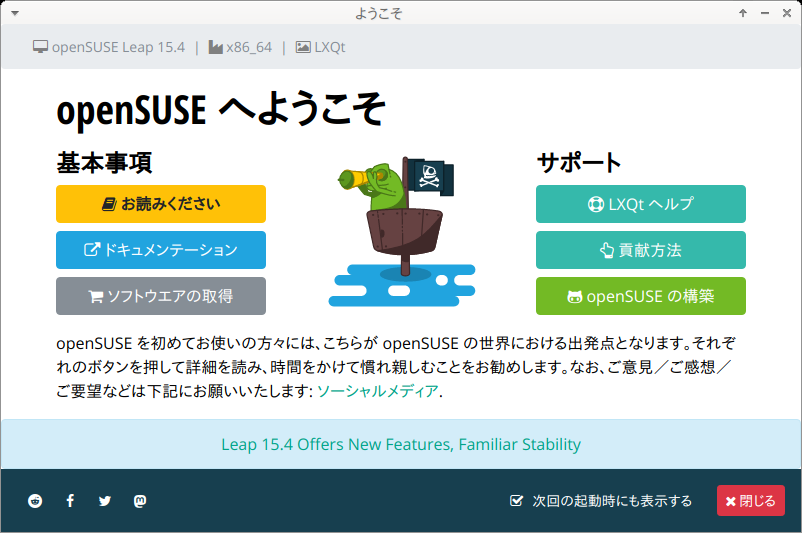
Task: Click the 基本事項 section heading
Action: (104, 163)
